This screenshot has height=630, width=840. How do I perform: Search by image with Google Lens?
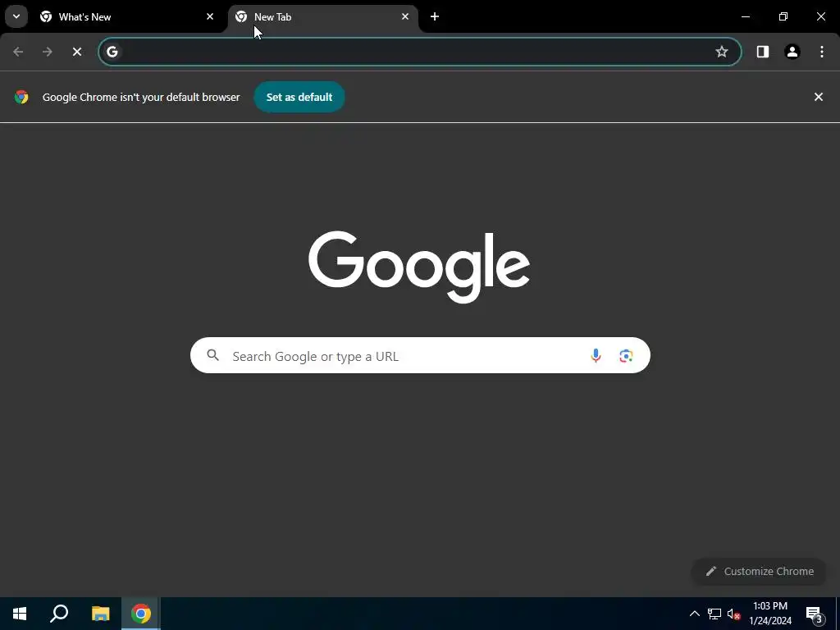[x=626, y=356]
